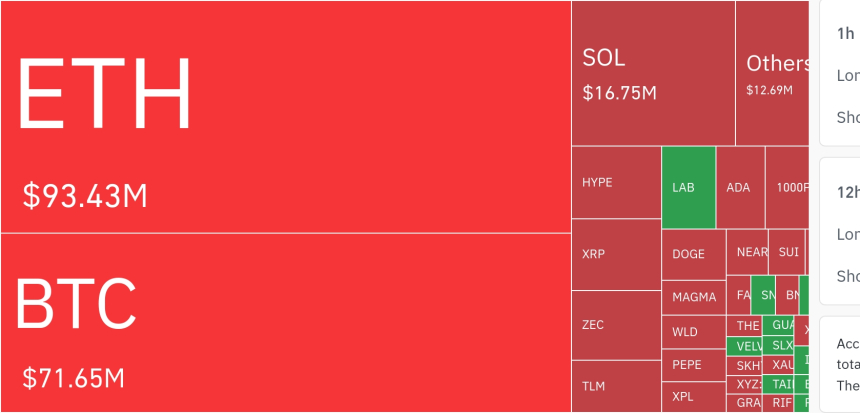
Task: Click the NEAR tile
Action: (x=747, y=252)
